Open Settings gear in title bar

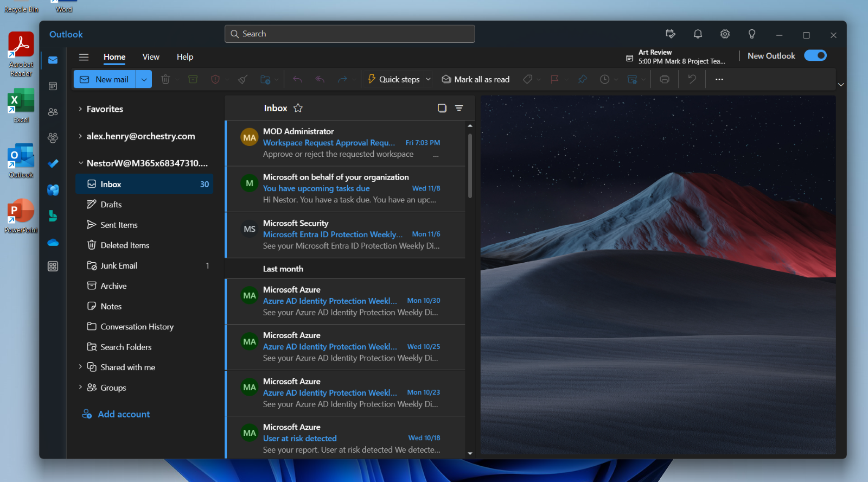pyautogui.click(x=725, y=34)
